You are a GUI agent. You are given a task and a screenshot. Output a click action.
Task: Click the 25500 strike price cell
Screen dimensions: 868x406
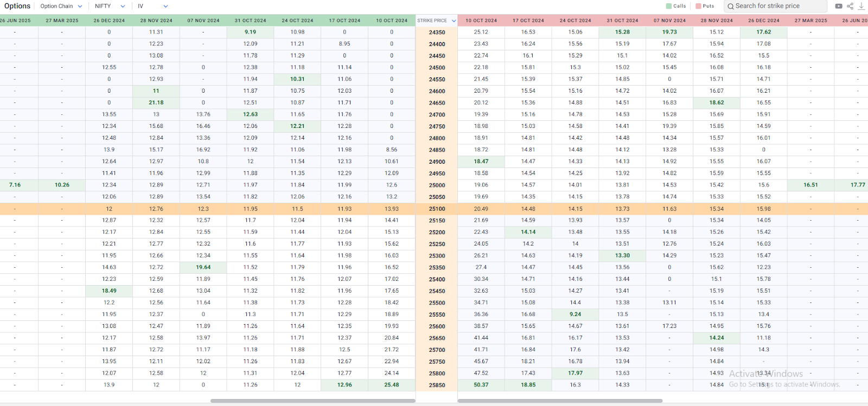click(437, 303)
